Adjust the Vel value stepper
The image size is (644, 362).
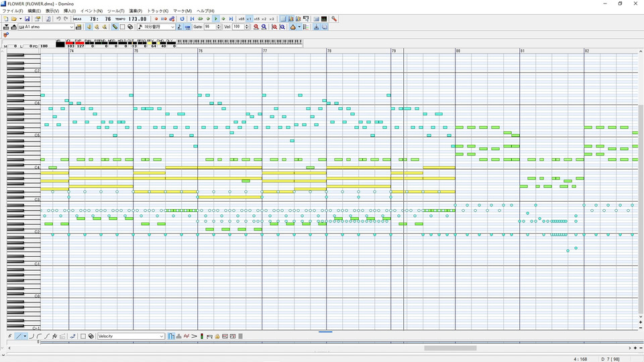point(247,27)
